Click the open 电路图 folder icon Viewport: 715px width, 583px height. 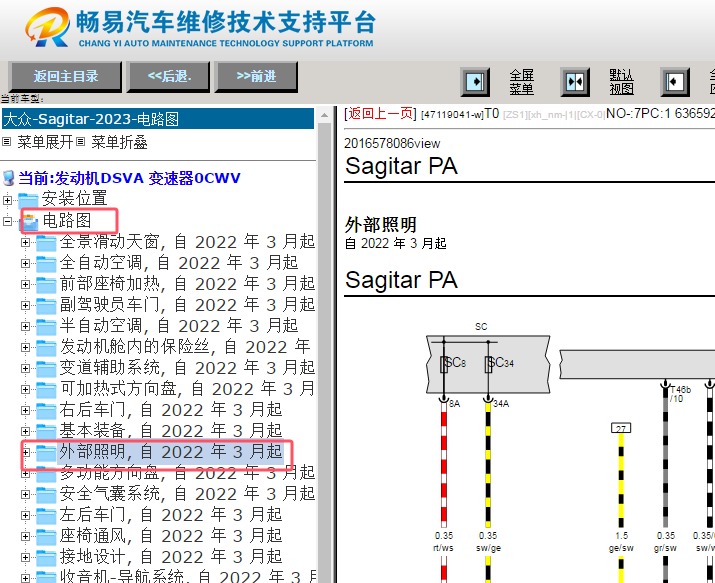point(30,222)
